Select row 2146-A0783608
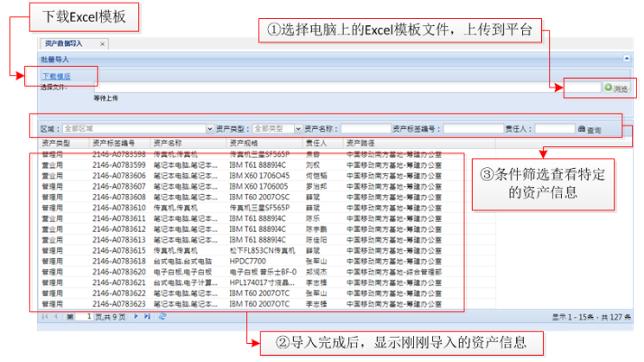The height and width of the screenshot is (362, 644). 267,197
